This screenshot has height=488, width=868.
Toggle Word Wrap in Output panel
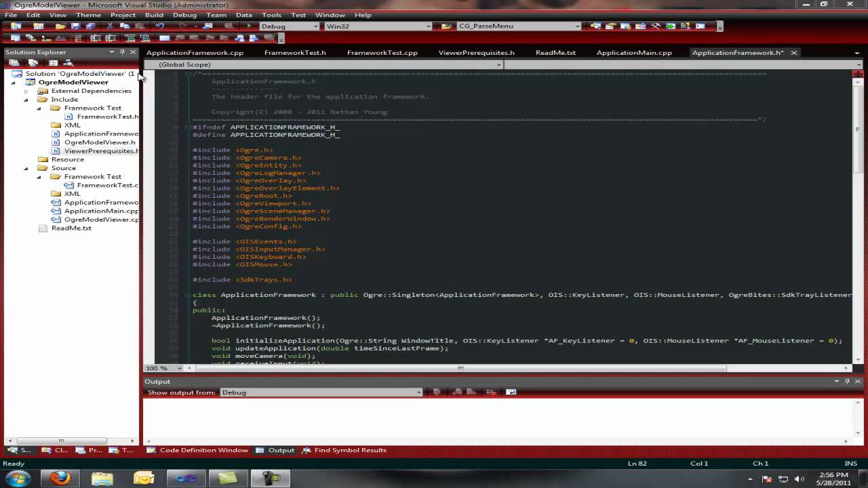click(511, 392)
